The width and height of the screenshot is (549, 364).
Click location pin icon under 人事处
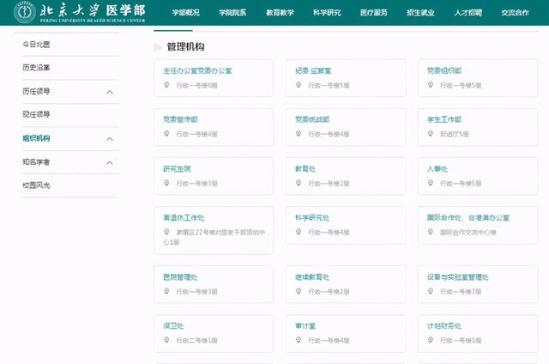[x=431, y=183]
